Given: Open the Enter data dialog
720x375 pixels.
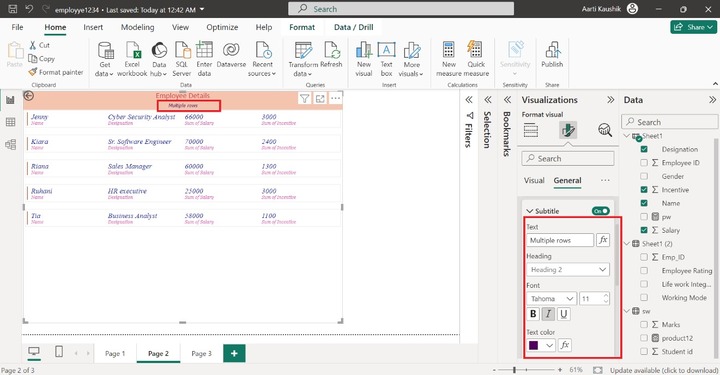Looking at the screenshot, I should [x=204, y=59].
